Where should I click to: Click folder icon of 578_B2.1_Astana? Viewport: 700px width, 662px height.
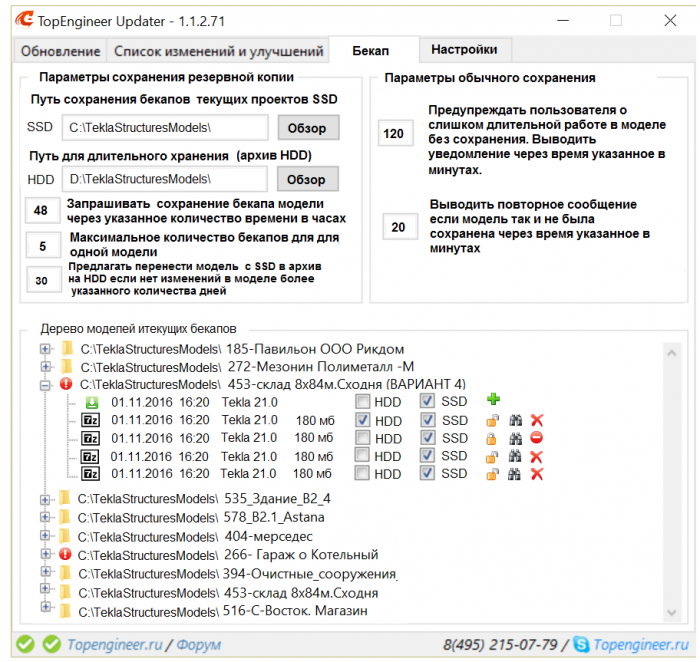(65, 517)
